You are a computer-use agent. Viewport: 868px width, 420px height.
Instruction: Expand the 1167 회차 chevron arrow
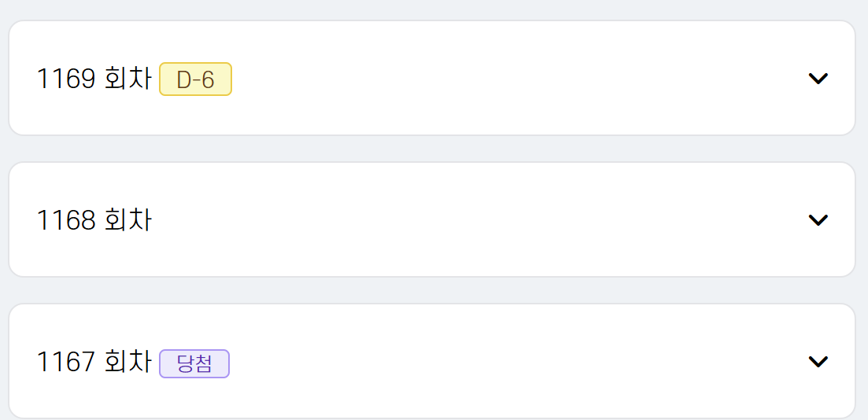pyautogui.click(x=818, y=362)
